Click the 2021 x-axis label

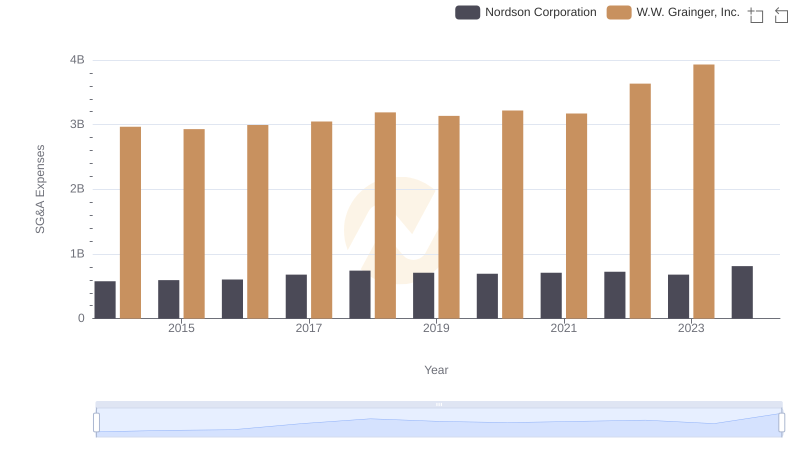563,328
